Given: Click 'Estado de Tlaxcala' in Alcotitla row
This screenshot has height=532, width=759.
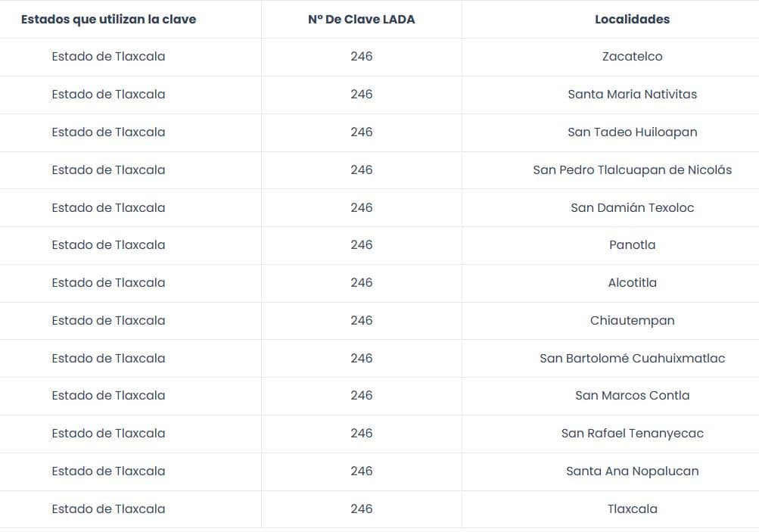Looking at the screenshot, I should click(x=108, y=283).
